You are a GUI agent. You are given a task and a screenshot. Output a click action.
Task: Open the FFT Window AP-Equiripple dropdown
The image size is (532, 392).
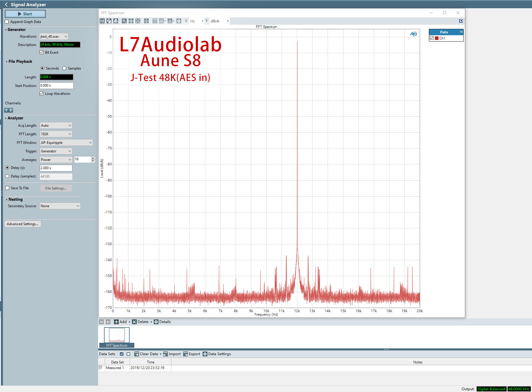click(x=66, y=143)
